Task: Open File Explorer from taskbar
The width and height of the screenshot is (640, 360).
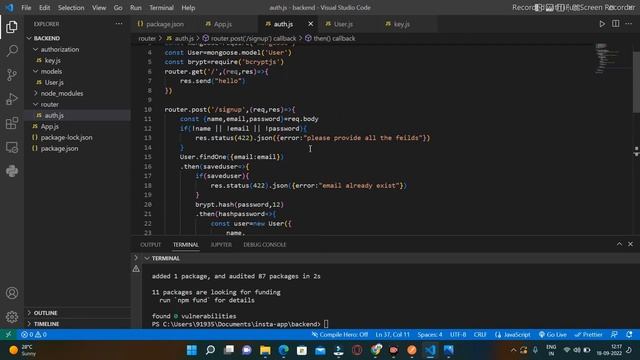Action: point(265,350)
